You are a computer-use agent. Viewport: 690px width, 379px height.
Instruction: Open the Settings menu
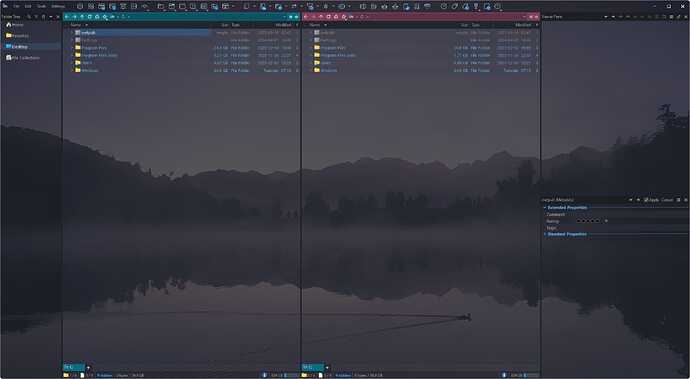[x=58, y=7]
